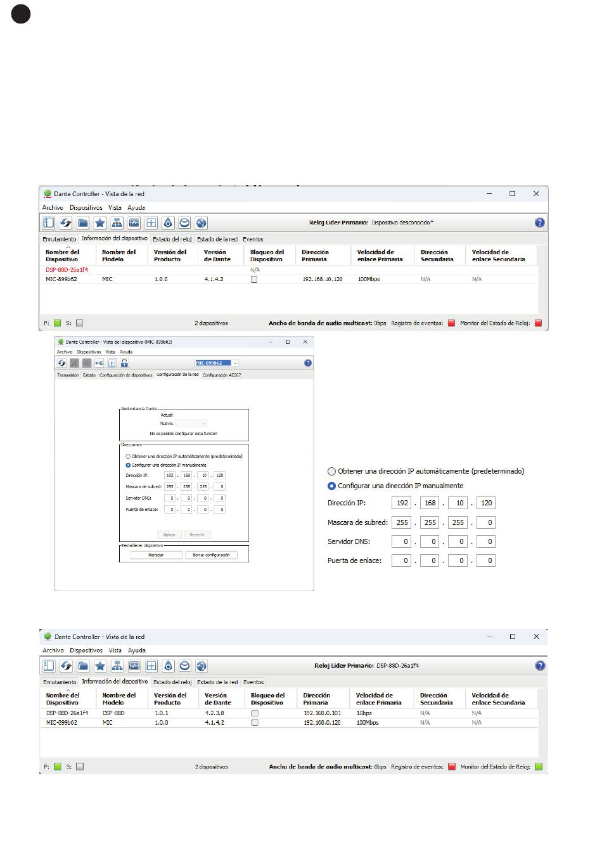Tick device lock checkbox for MIC-899b62, top window
602x868 pixels.
coord(254,279)
